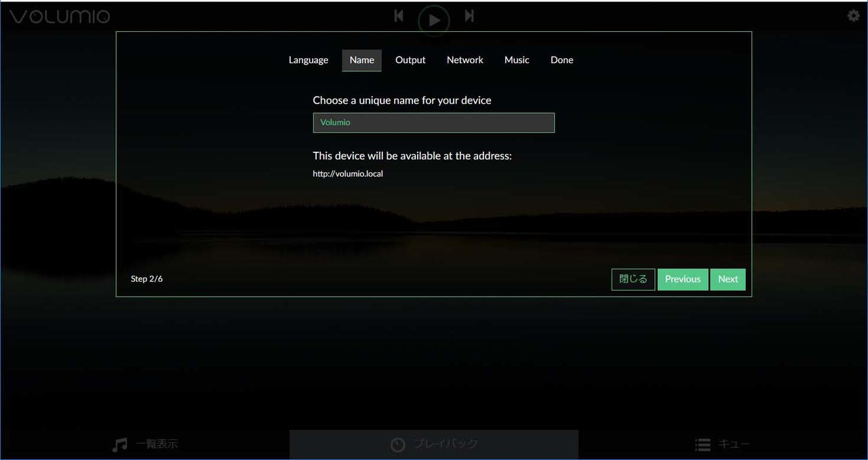The height and width of the screenshot is (460, 868).
Task: Skip to the previous track
Action: pos(399,16)
